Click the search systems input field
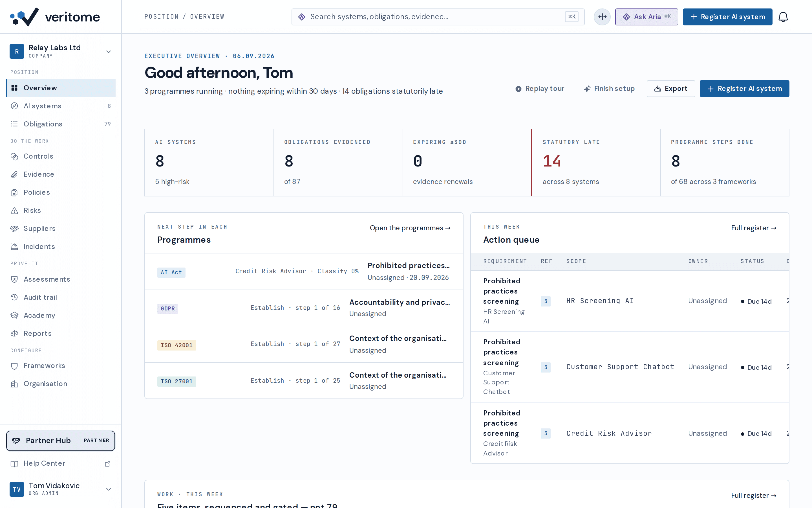Screen dimensions: 812x508 click(438, 17)
